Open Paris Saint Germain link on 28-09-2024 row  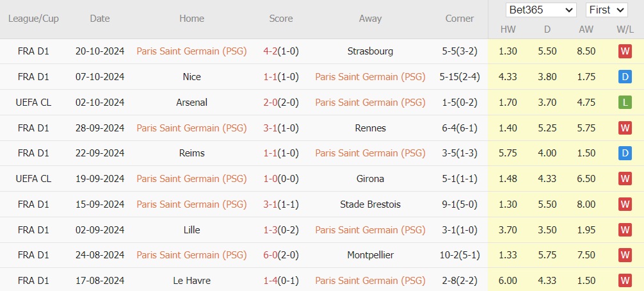(191, 128)
